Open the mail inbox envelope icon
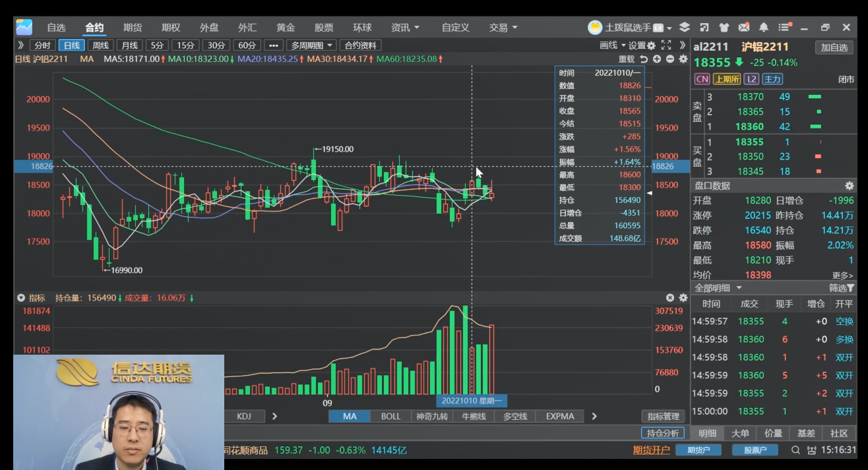 [x=744, y=28]
